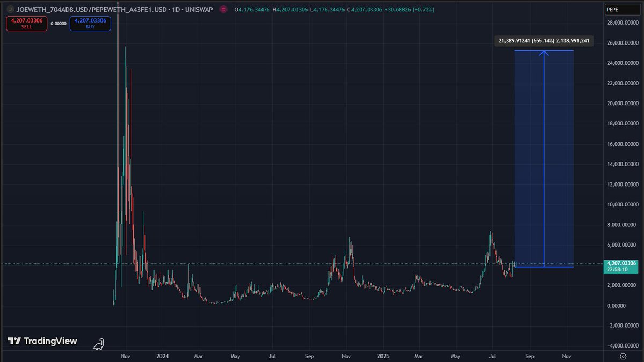
Task: Click the 0.00000 spread value between buttons
Action: 58,23
